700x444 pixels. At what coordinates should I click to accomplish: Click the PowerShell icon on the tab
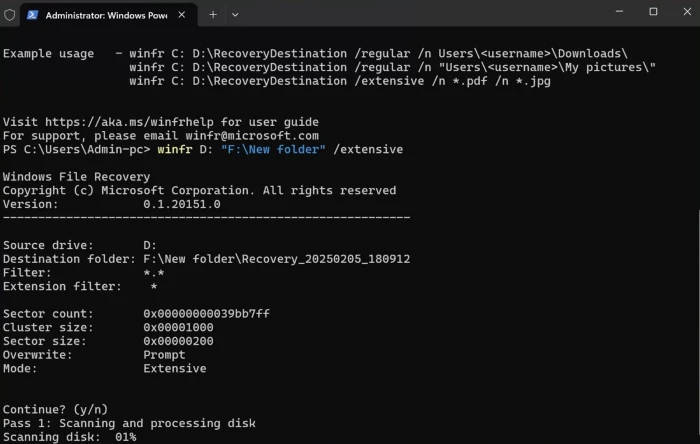point(33,14)
